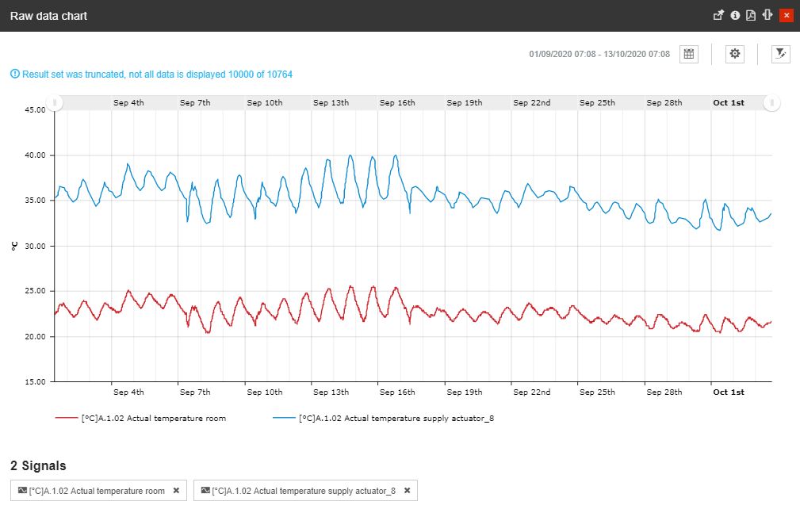800x532 pixels.
Task: Click Sep 16th on the top scrollbar
Action: point(397,103)
